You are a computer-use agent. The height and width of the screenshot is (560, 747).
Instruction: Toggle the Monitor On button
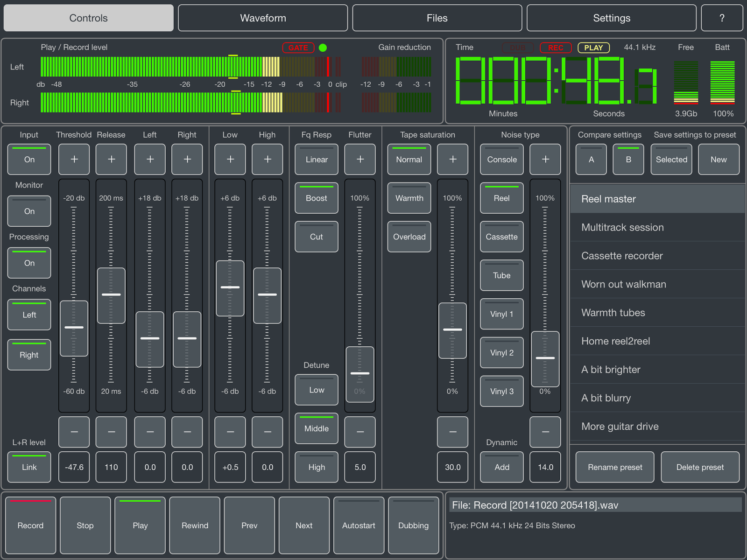coord(29,211)
